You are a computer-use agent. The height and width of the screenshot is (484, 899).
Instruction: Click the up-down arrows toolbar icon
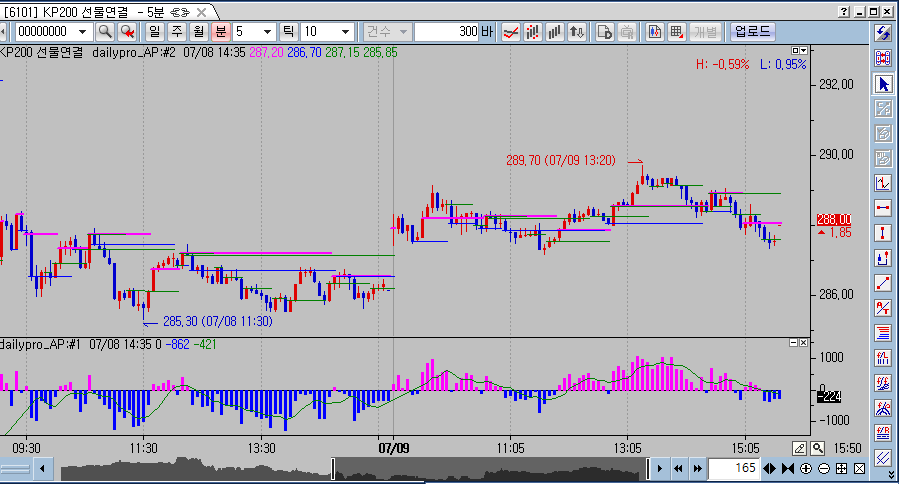(x=576, y=32)
